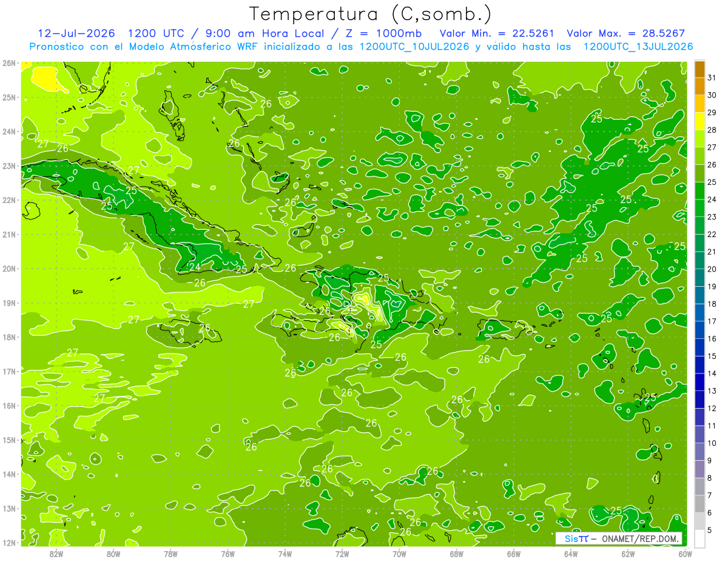Click the grey scale swatch between 6 and 7
Image resolution: width=728 pixels, height=562 pixels.
[x=699, y=504]
